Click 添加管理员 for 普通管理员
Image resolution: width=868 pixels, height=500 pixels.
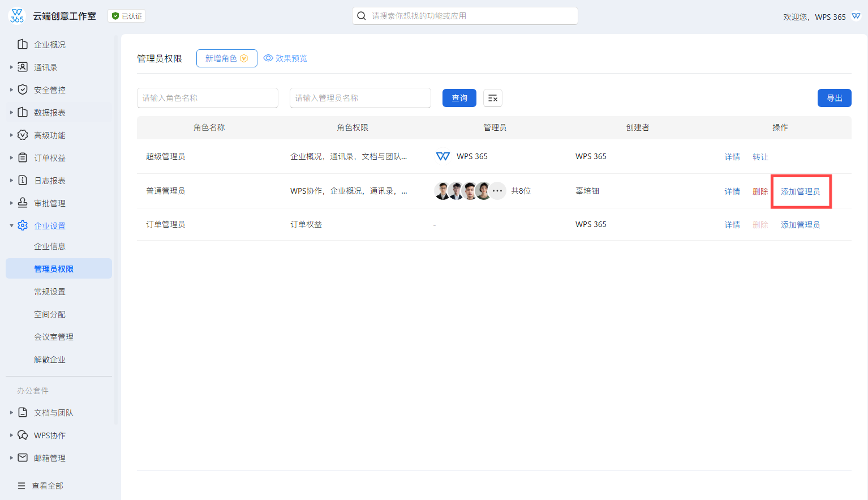(x=800, y=191)
